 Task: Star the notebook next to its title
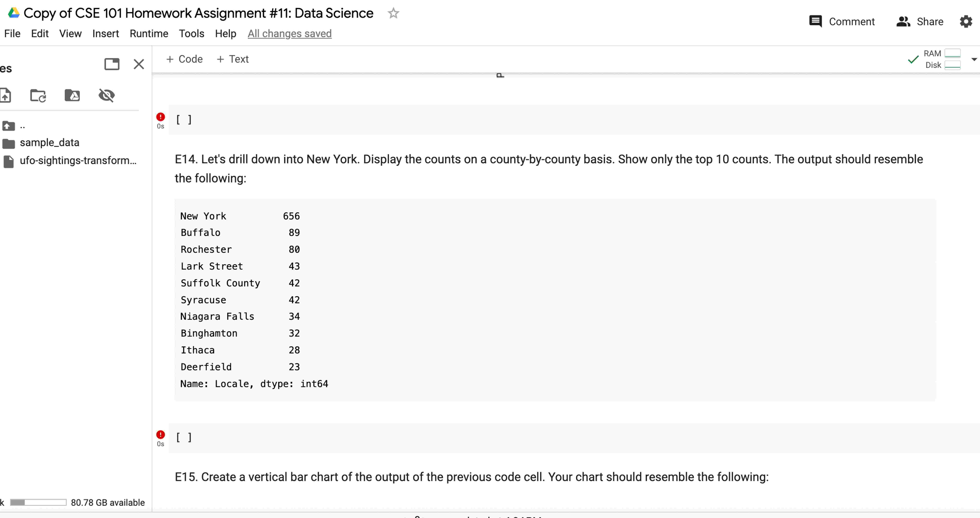click(x=393, y=13)
